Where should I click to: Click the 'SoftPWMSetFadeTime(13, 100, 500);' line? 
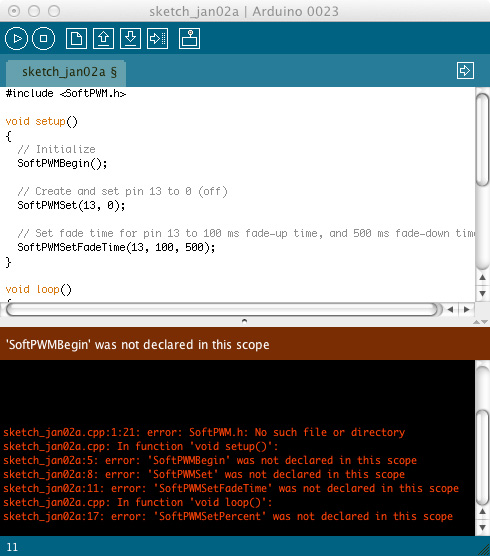click(116, 248)
